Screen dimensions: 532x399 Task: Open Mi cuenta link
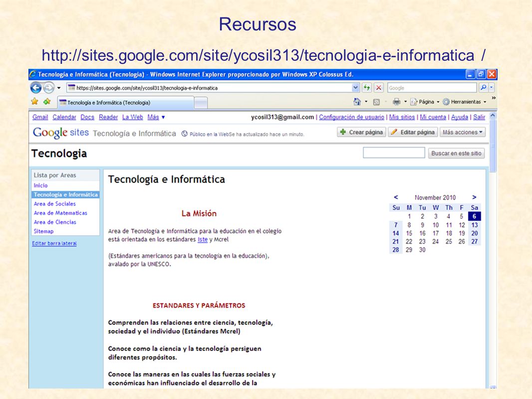[433, 117]
